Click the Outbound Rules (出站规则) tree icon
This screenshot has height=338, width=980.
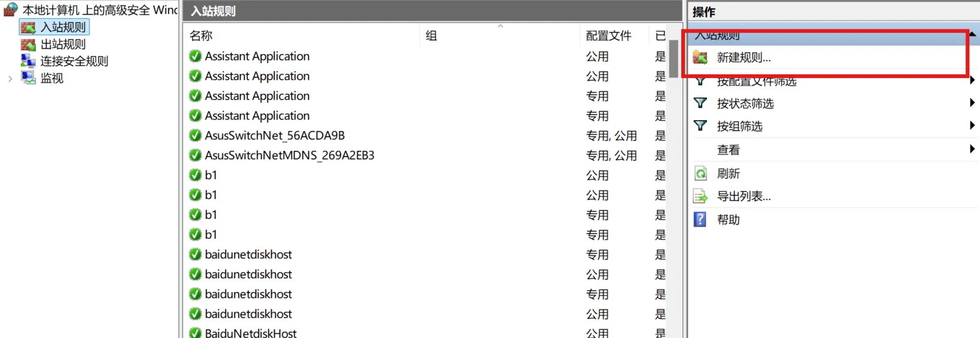coord(28,45)
